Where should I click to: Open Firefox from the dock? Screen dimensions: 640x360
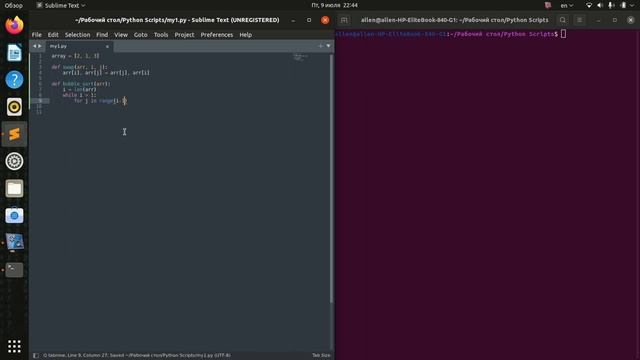click(x=14, y=25)
